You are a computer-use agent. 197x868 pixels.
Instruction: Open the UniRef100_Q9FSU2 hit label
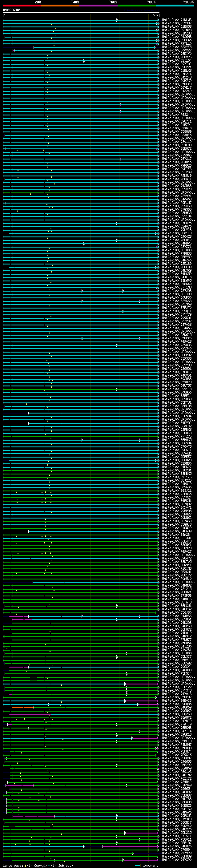176,816
